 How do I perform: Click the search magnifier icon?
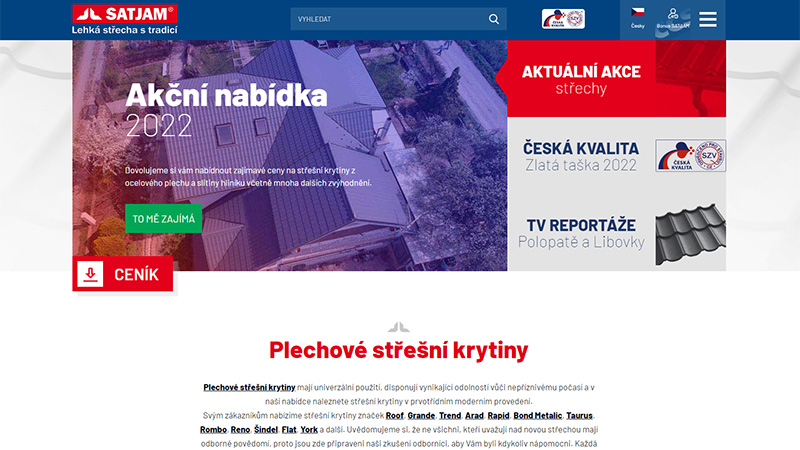[493, 19]
